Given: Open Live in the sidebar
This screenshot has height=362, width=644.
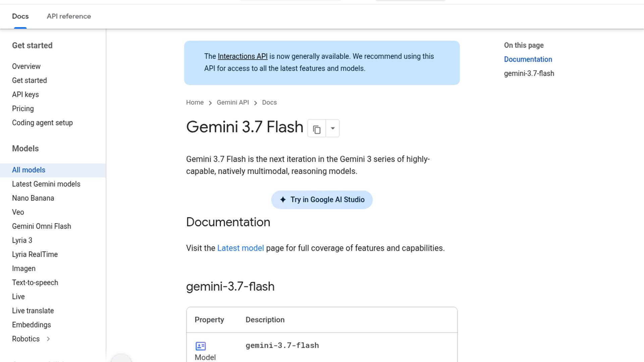Looking at the screenshot, I should 18,297.
